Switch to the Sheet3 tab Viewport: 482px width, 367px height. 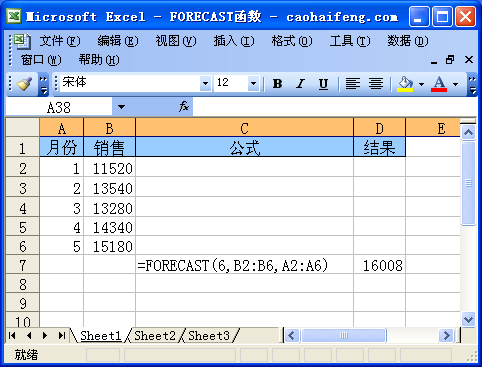209,336
